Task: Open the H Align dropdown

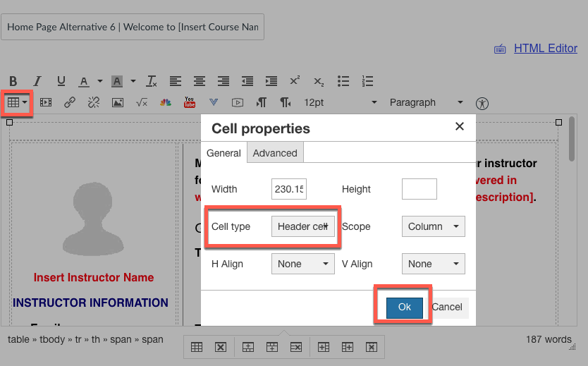Action: pos(303,264)
